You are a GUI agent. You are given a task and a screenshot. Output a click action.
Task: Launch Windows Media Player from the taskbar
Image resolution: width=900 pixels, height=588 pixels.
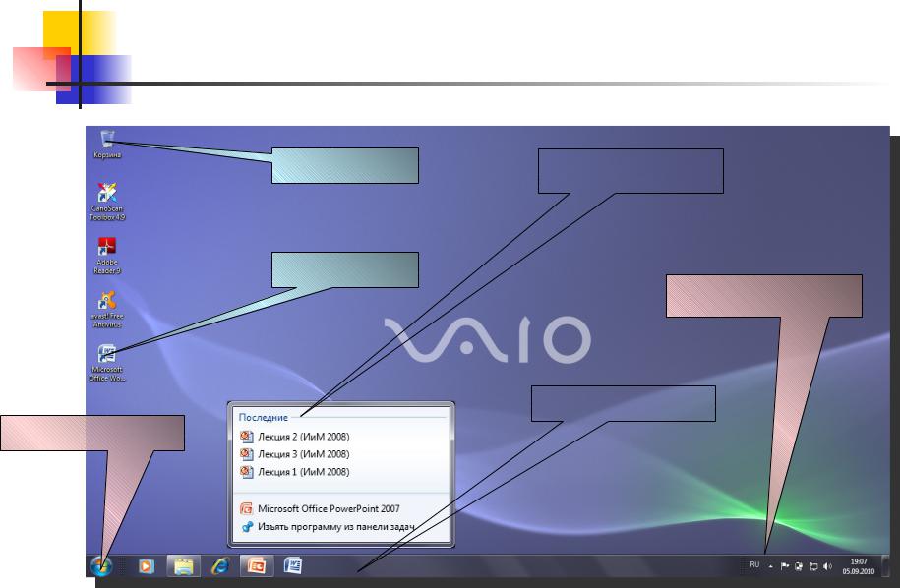click(146, 566)
